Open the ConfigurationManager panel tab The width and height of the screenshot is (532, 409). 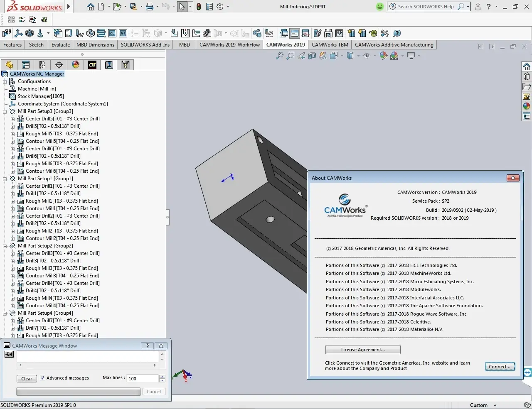[42, 64]
